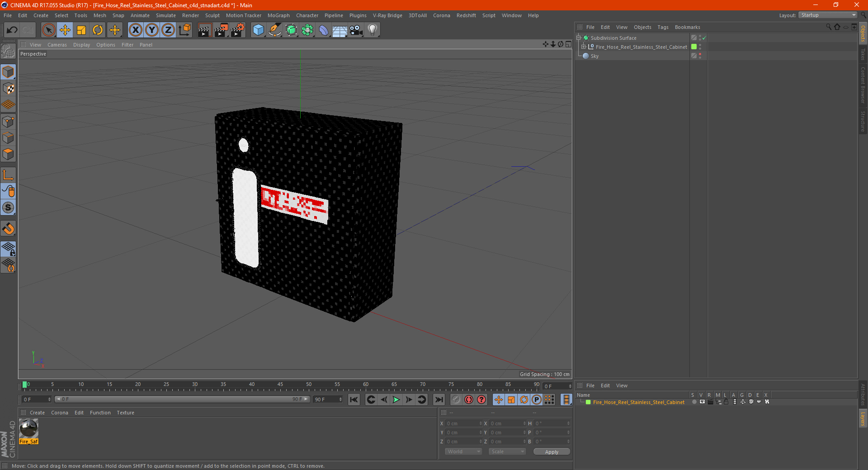Play animation forward
Image resolution: width=868 pixels, height=470 pixels.
point(396,399)
